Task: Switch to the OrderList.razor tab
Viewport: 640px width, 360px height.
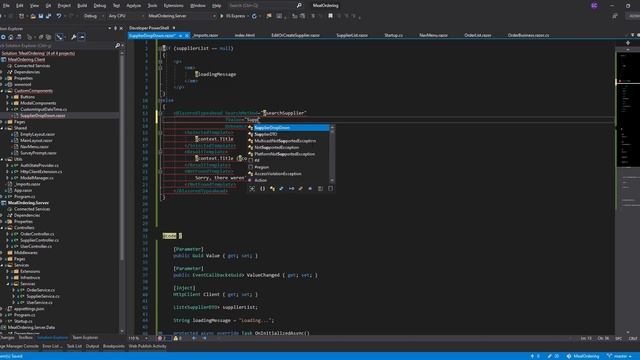Action: click(478, 36)
